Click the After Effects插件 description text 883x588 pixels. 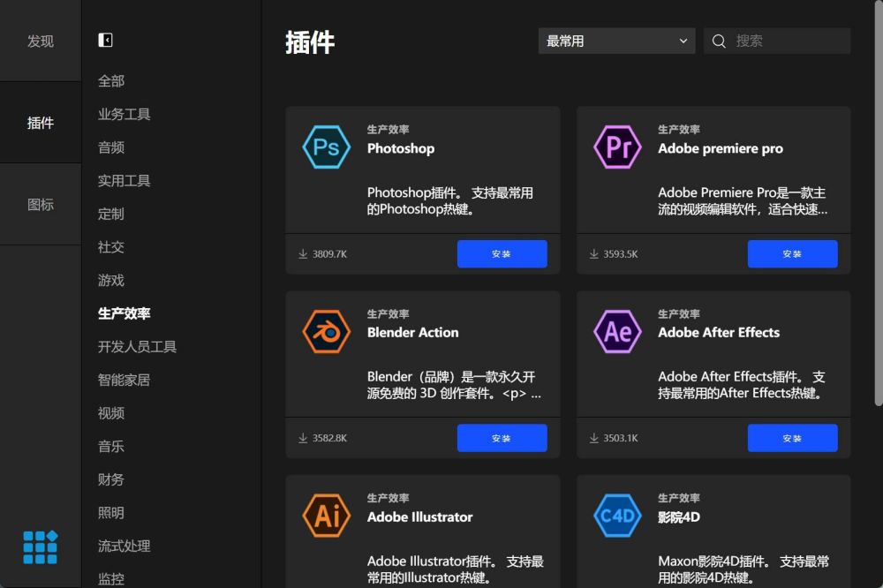742,385
